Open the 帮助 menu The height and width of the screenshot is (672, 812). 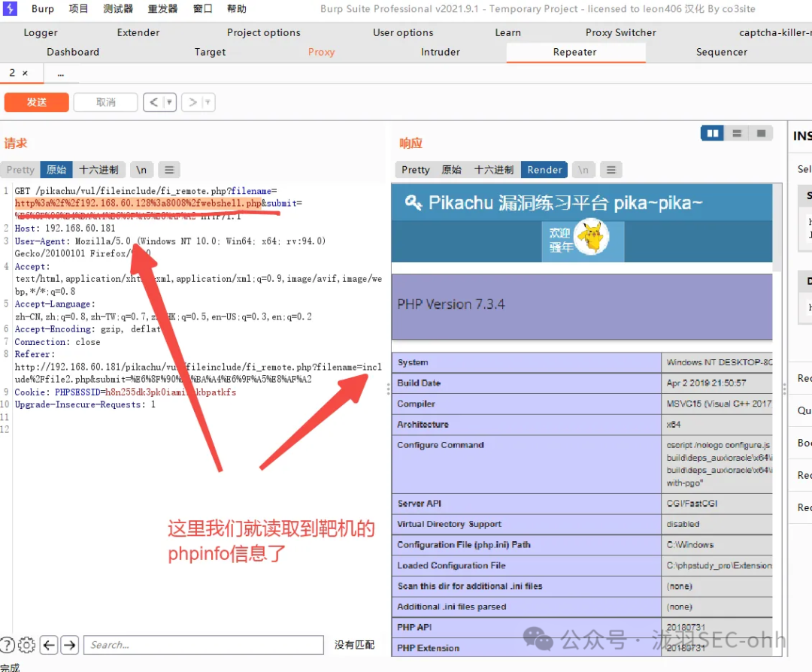237,9
